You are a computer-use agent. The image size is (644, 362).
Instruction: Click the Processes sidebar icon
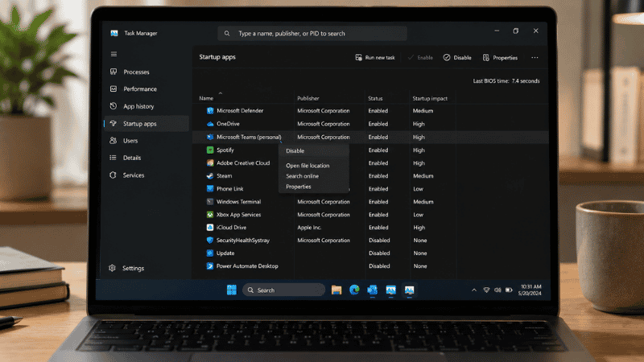click(x=114, y=72)
